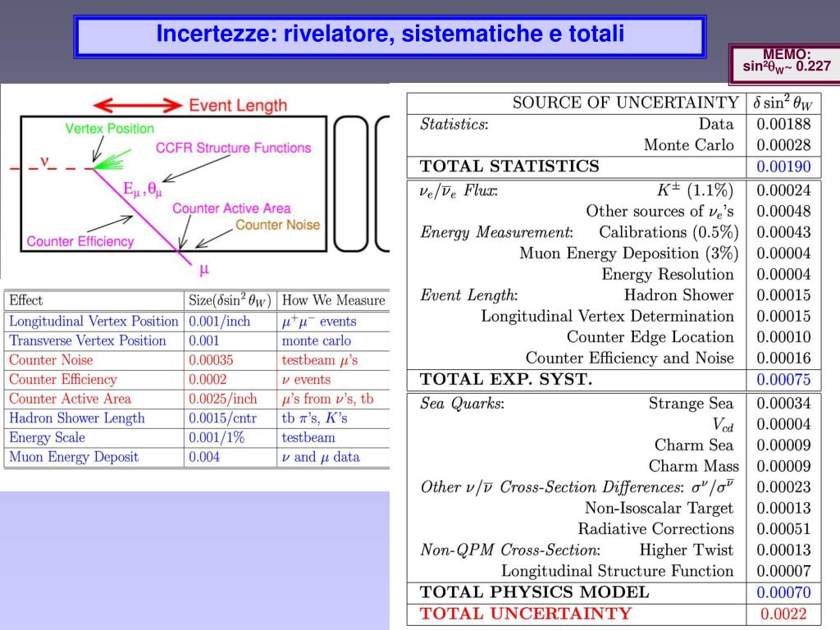The image size is (840, 630).
Task: Click the 'Counter Active Area' diagram label
Action: (x=231, y=208)
